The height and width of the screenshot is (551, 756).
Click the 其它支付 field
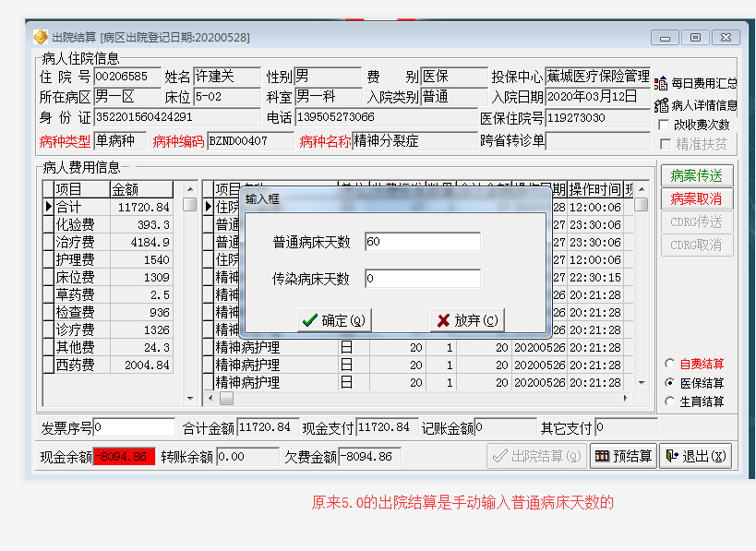626,427
